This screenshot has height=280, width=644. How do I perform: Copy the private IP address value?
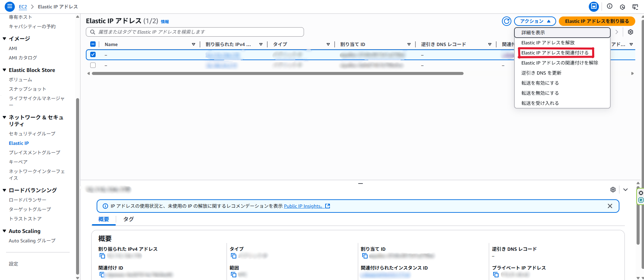[x=496, y=275]
